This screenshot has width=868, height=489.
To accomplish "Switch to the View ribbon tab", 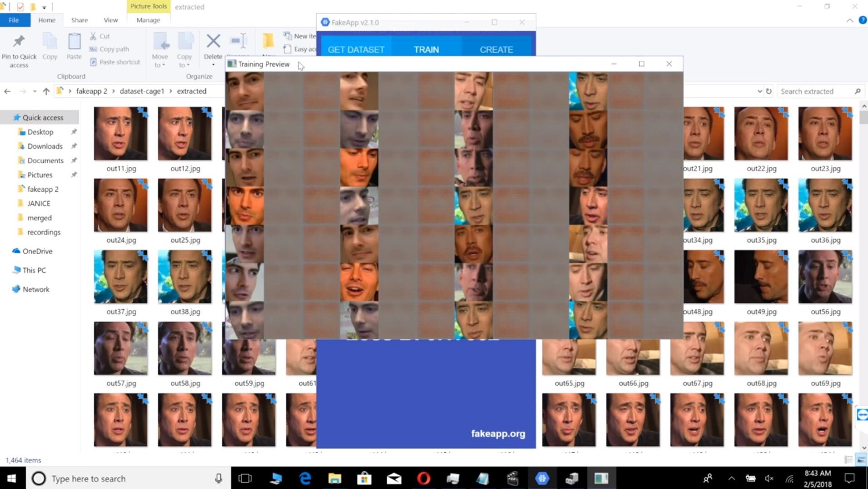I will 110,20.
